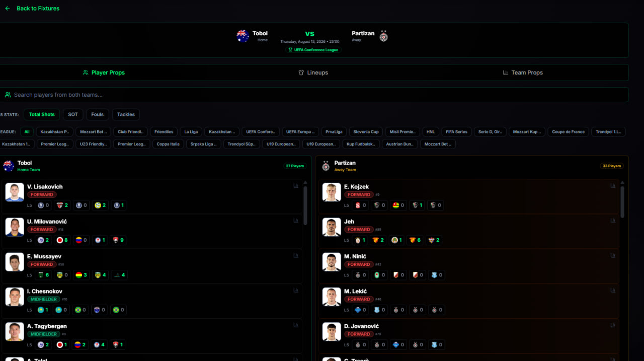Click the Tobol flag in the Home Team panel
The image size is (644, 361).
tap(9, 166)
